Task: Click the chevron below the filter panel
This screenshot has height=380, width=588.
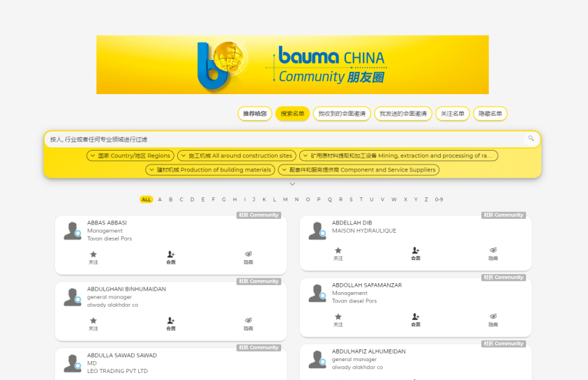Action: (292, 184)
